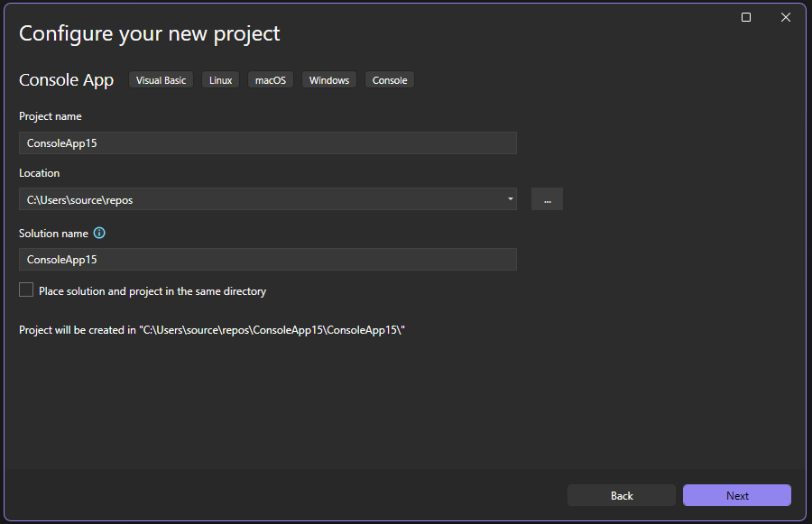Click the Solution name info icon
812x524 pixels.
pyautogui.click(x=99, y=233)
